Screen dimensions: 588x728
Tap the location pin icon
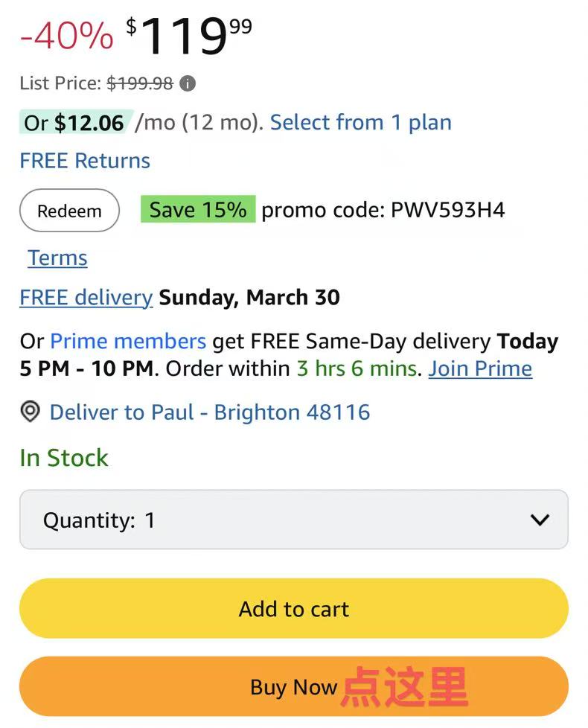pos(30,412)
